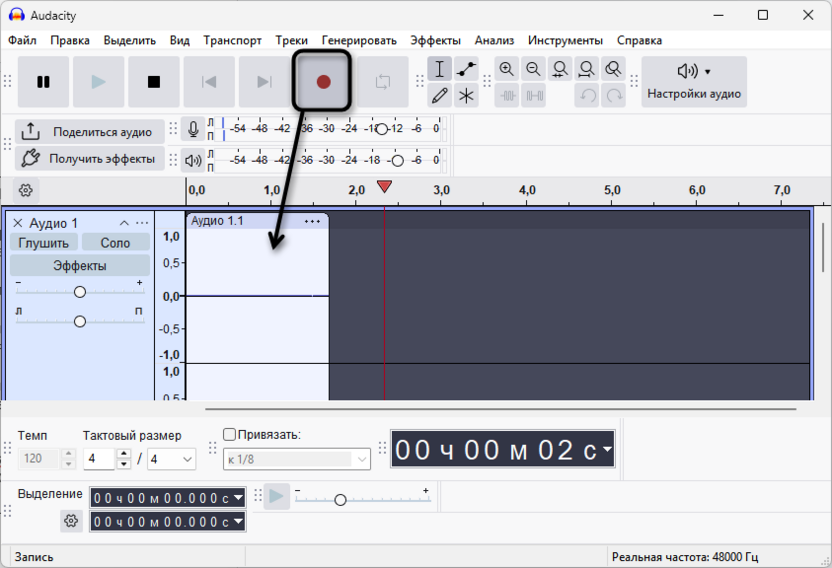Viewport: 832px width, 568px height.
Task: Select the Envelope tool
Action: 466,69
